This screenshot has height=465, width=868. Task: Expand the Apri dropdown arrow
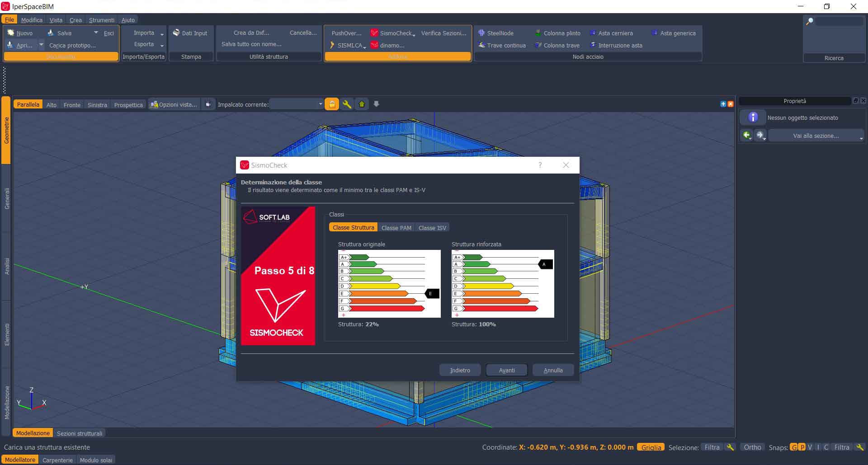41,45
